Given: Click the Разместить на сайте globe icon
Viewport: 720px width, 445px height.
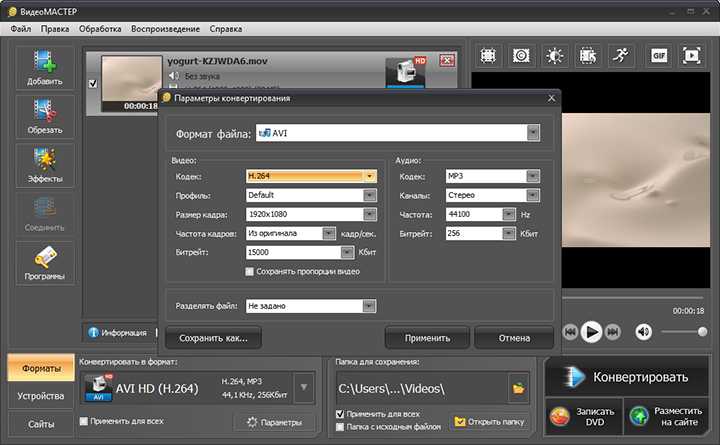Looking at the screenshot, I should [639, 416].
